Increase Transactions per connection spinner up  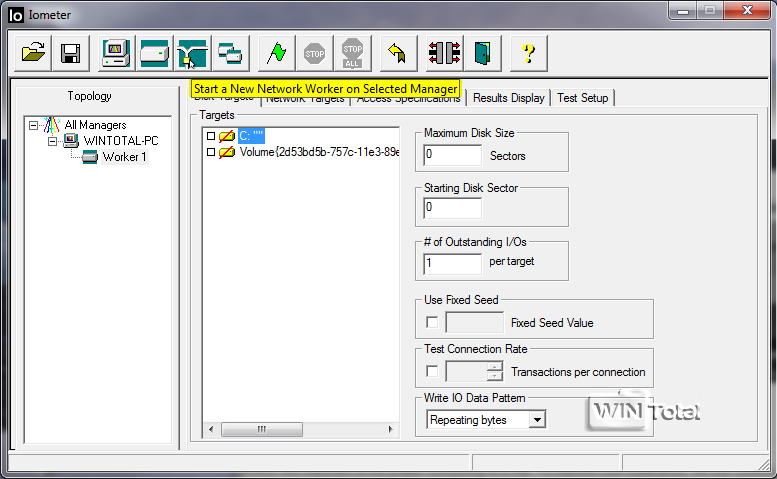495,367
